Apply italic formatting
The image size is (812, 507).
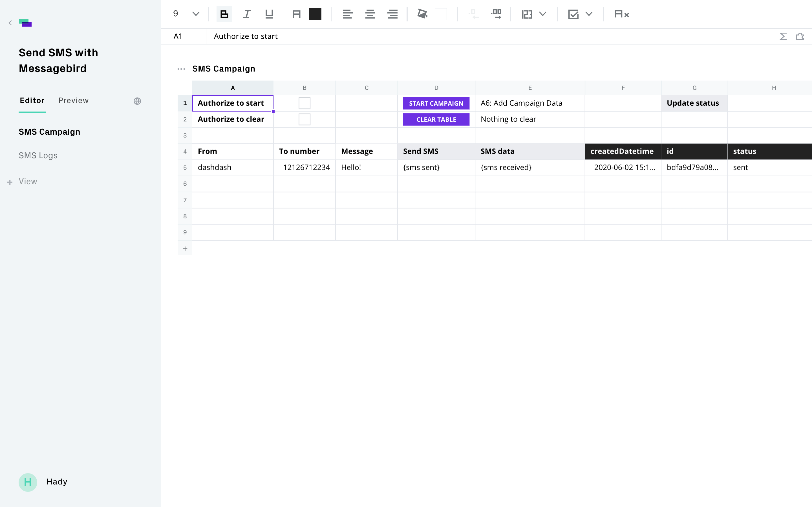[x=247, y=14]
